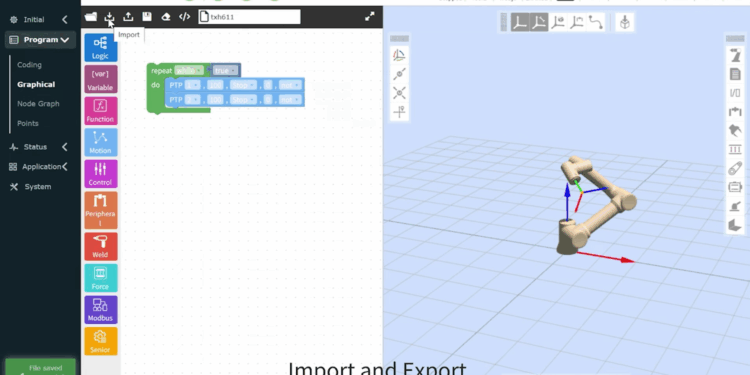Click the Import program icon
The width and height of the screenshot is (750, 375).
(x=110, y=17)
